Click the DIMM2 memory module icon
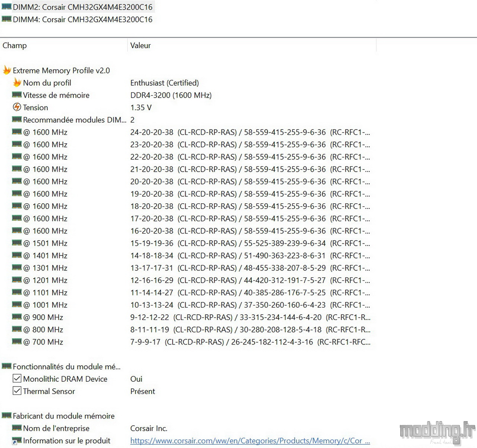This screenshot has height=448, width=477. coord(7,6)
